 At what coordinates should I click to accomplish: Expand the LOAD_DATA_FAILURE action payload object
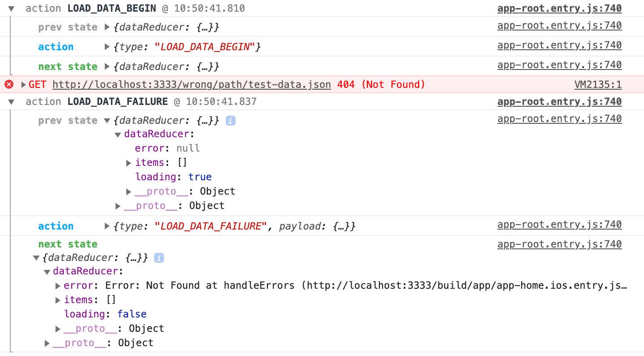(107, 226)
